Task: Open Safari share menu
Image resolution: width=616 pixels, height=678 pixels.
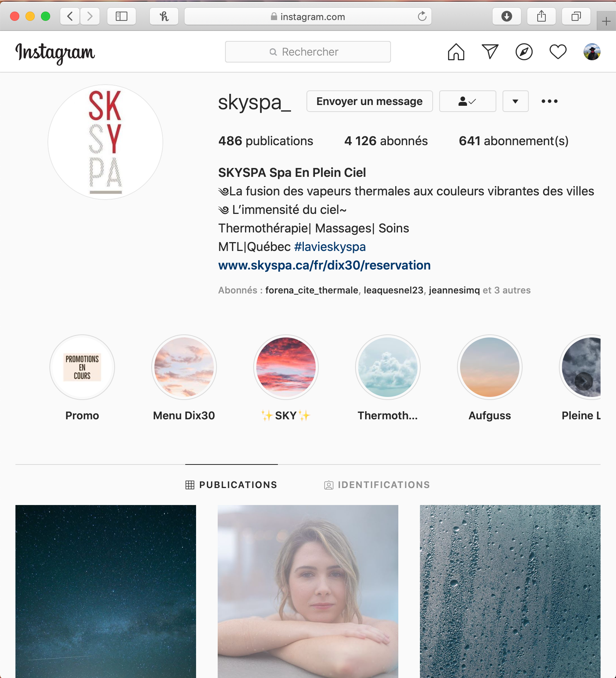Action: coord(541,16)
